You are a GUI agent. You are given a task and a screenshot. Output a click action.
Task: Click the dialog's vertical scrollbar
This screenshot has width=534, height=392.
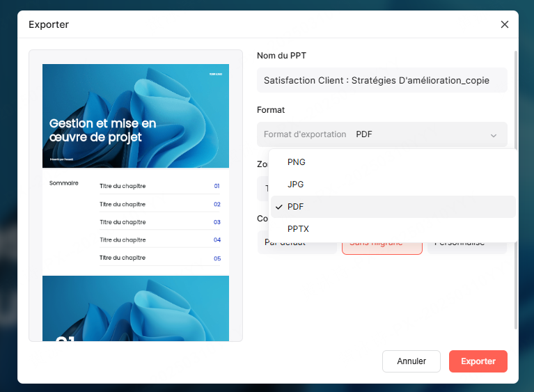(516, 97)
